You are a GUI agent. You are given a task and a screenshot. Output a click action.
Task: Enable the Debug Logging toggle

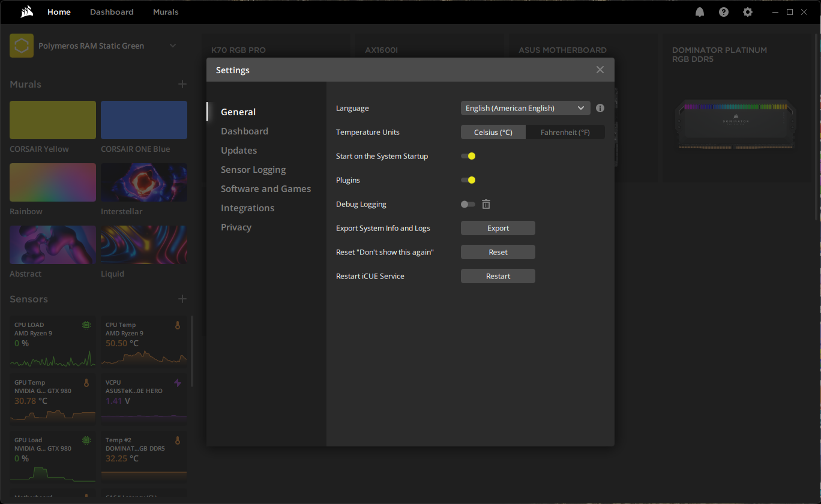[x=468, y=205]
